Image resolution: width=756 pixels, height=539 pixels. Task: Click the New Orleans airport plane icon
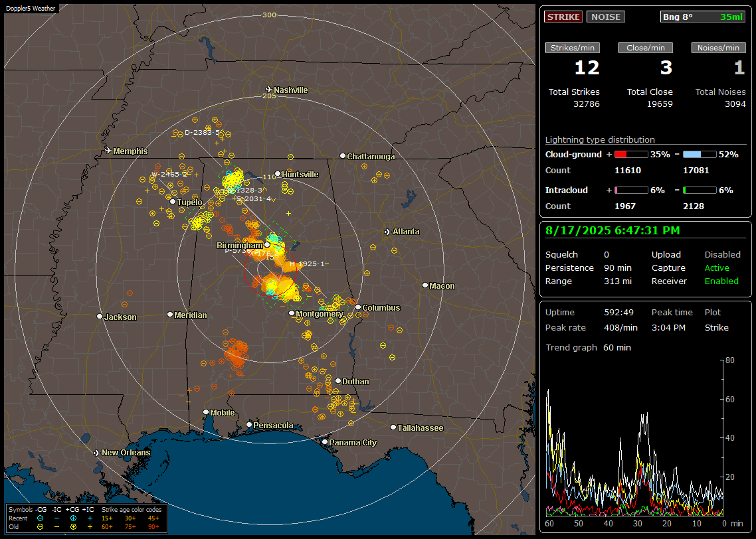point(97,453)
